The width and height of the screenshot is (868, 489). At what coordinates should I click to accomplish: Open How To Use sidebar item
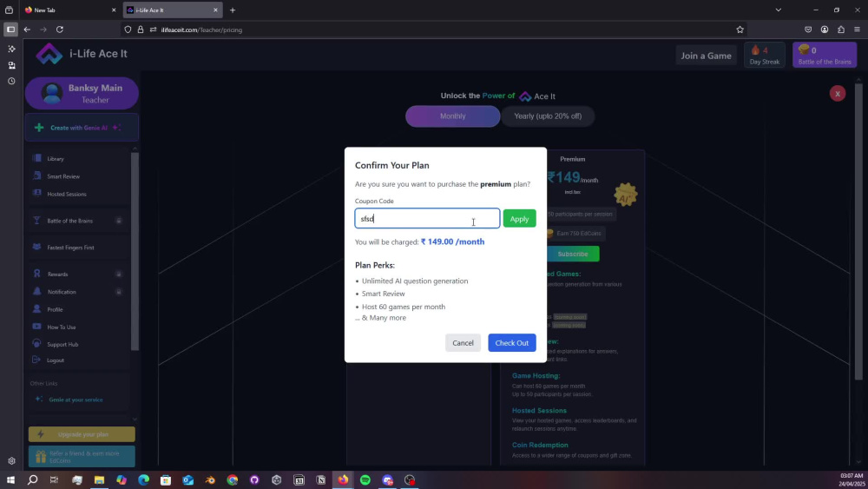pyautogui.click(x=62, y=327)
